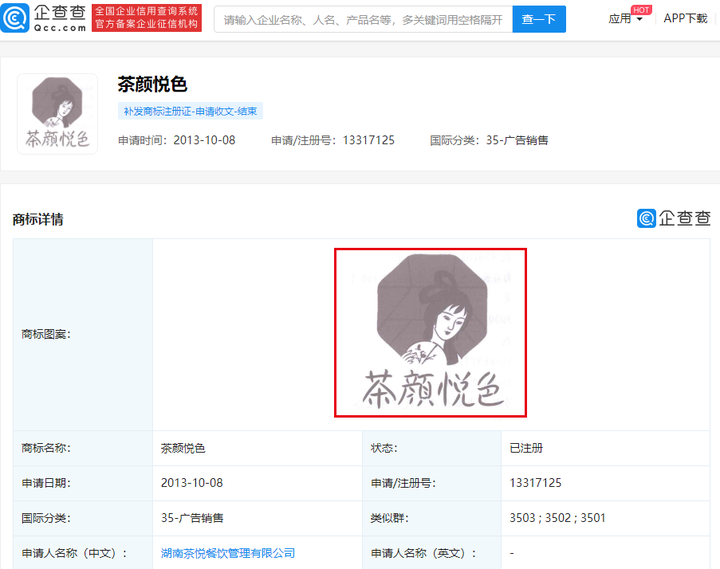Click the 申请人名称（英文） label
Image resolution: width=720 pixels, height=569 pixels.
click(423, 553)
